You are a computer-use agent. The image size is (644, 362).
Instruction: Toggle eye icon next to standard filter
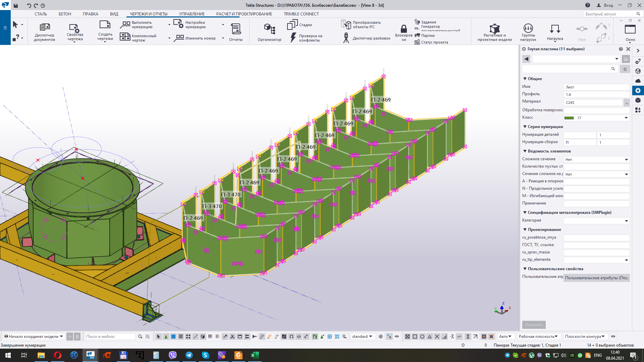point(397,337)
